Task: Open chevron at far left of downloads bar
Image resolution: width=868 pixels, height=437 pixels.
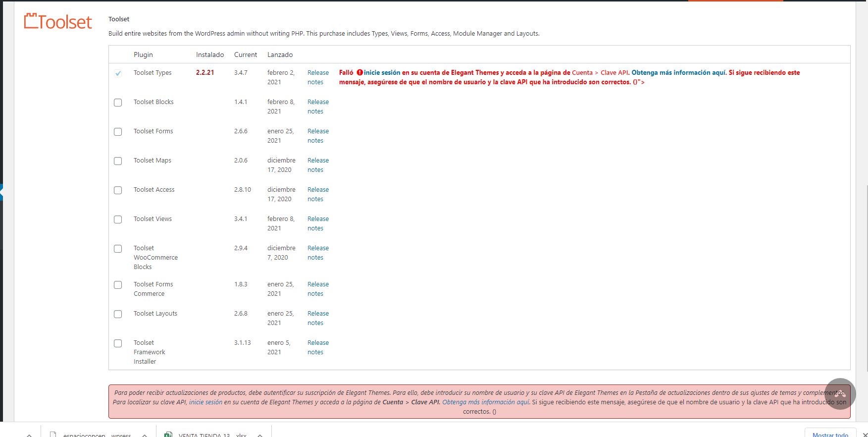Action: [x=29, y=435]
